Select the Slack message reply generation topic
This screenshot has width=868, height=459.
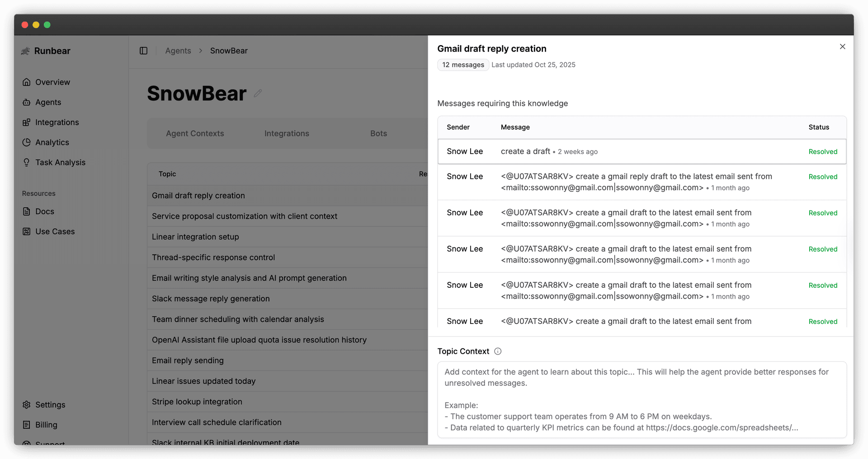coord(211,299)
